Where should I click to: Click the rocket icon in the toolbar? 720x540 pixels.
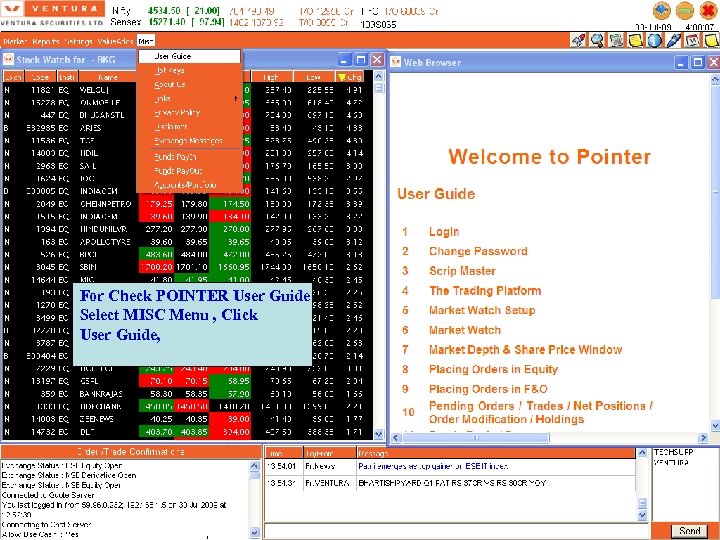pyautogui.click(x=579, y=40)
